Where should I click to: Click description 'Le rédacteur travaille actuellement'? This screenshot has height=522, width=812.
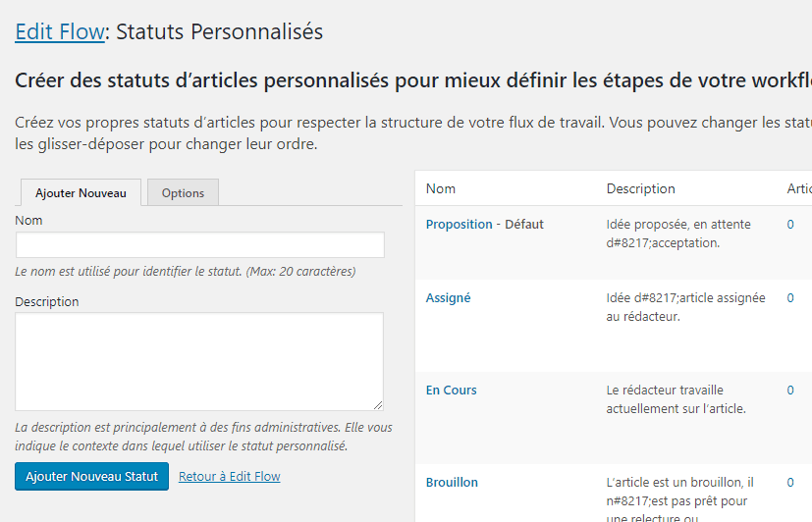676,399
